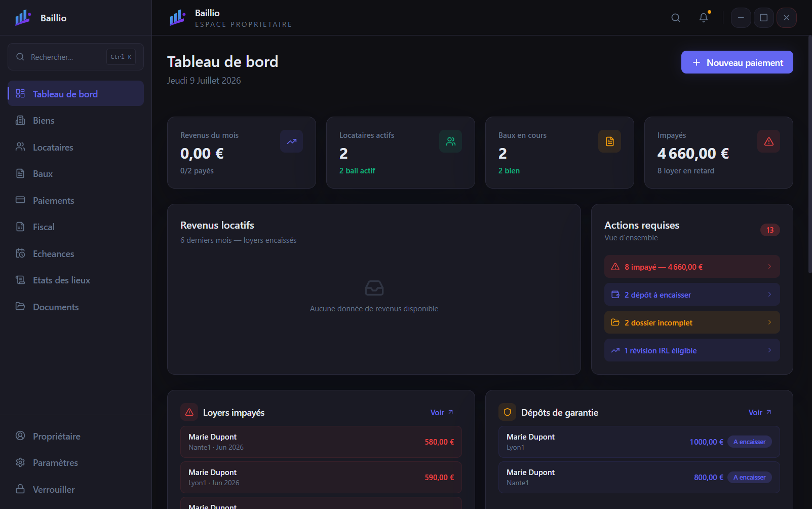Click the warning icon in Impayés card

pyautogui.click(x=769, y=141)
